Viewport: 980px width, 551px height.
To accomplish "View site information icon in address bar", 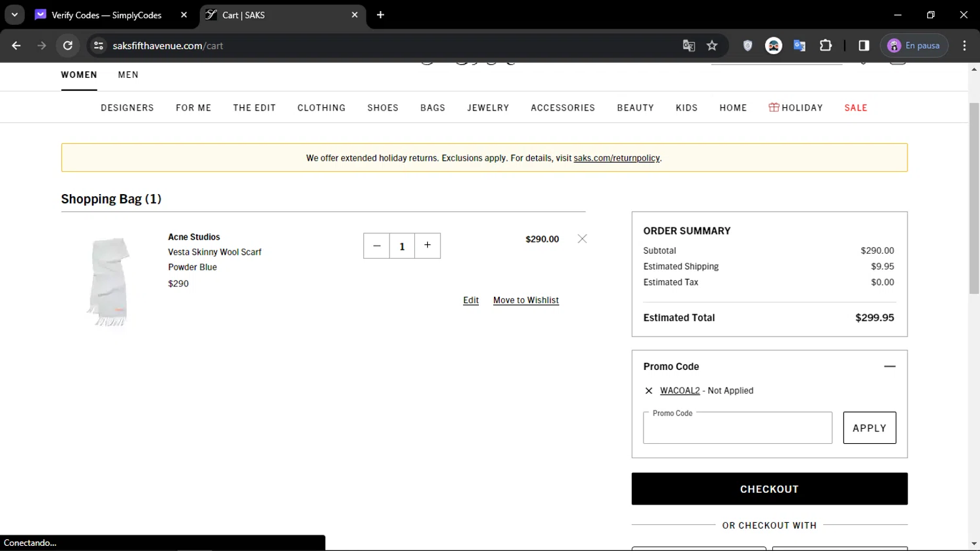I will point(99,45).
